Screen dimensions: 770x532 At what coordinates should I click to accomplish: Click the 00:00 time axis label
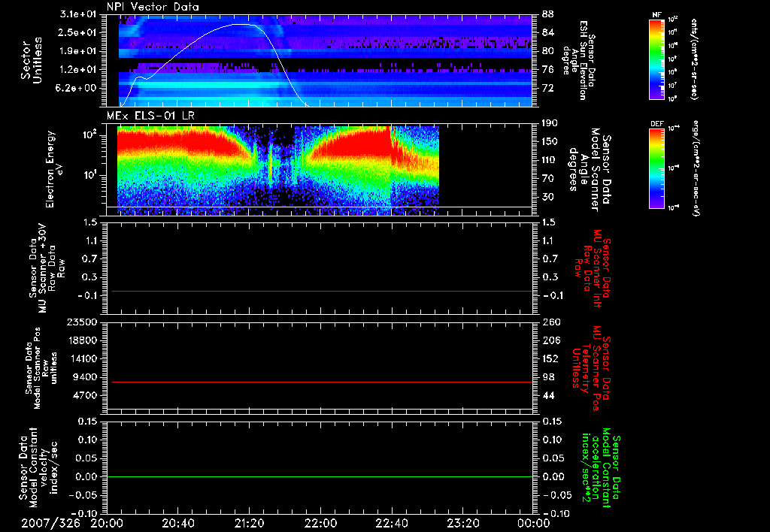[x=533, y=523]
